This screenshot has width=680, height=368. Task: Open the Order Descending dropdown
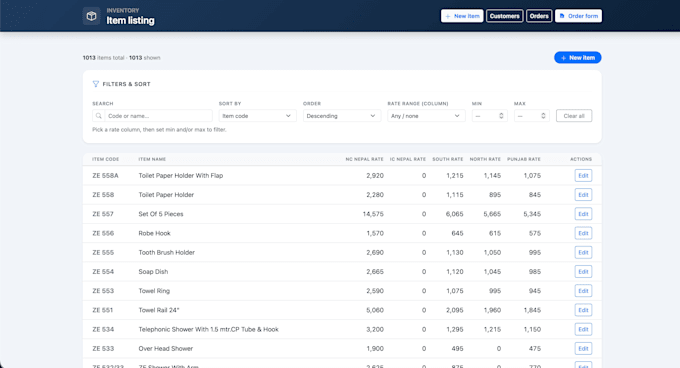(x=342, y=116)
